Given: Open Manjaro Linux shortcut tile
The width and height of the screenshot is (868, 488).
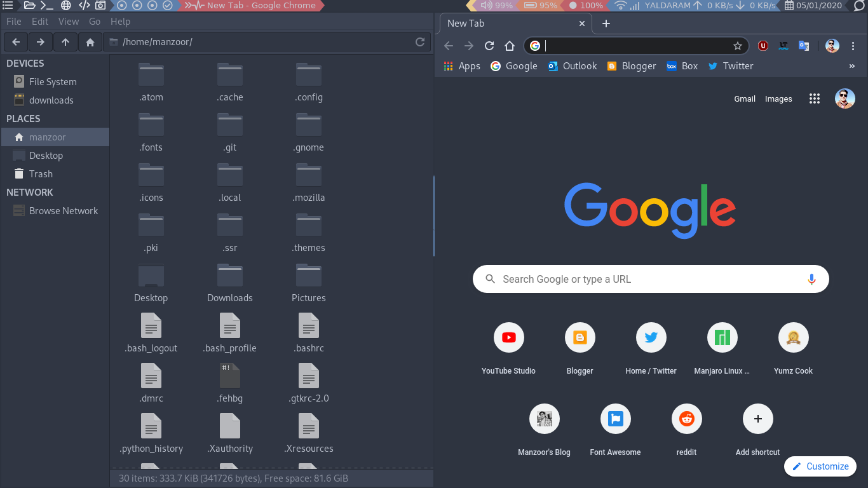Looking at the screenshot, I should pyautogui.click(x=722, y=348).
